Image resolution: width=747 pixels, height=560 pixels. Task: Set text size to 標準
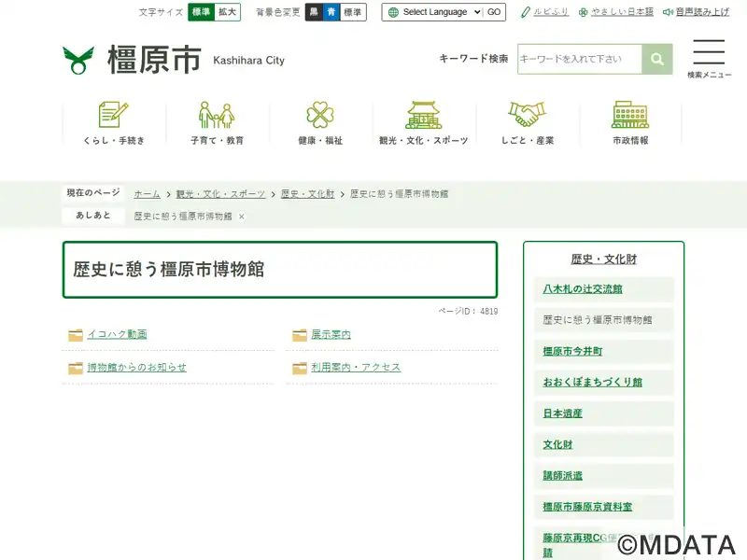point(201,12)
